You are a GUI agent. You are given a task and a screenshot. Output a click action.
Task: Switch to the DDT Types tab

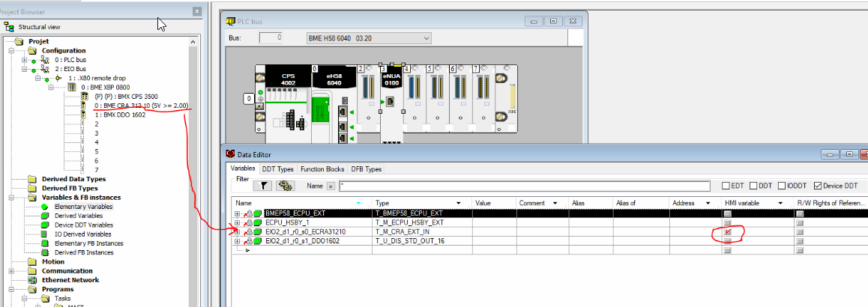click(278, 169)
